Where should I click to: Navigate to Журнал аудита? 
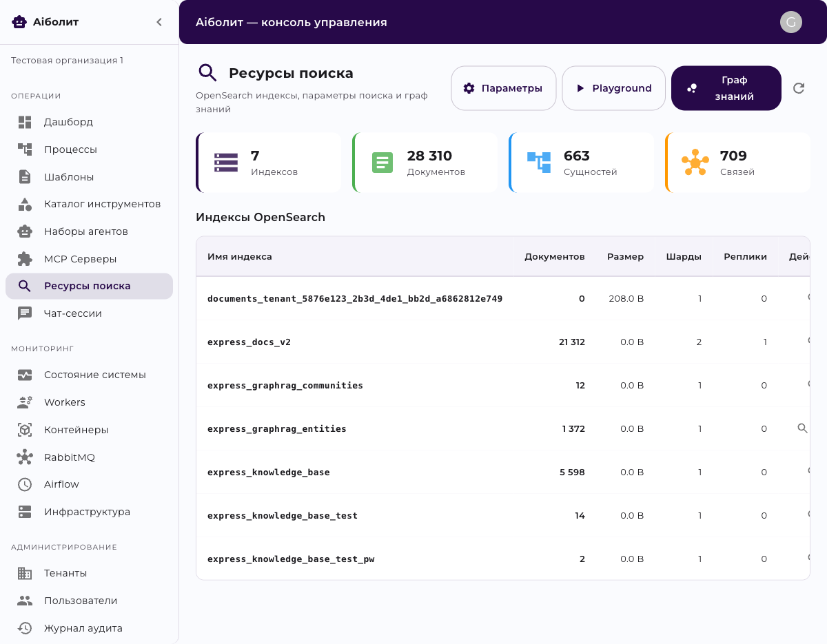click(x=83, y=628)
